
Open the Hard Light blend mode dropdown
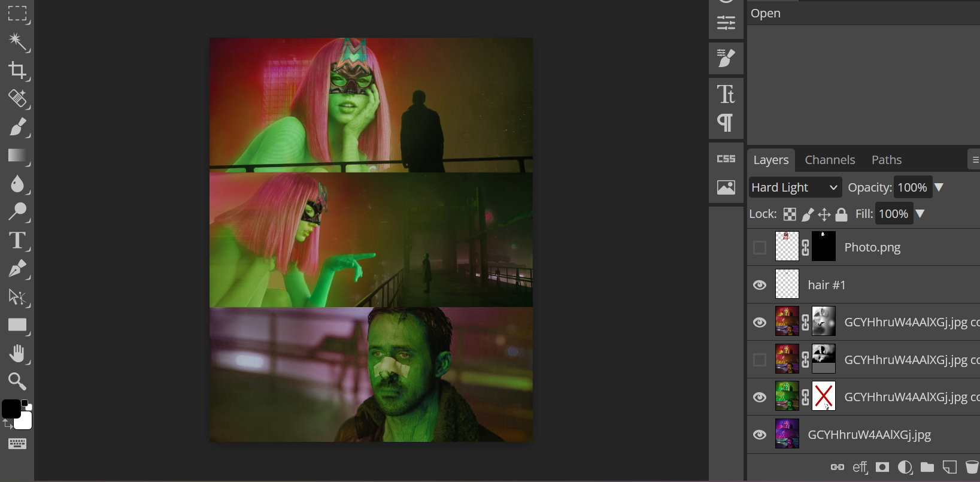click(795, 187)
